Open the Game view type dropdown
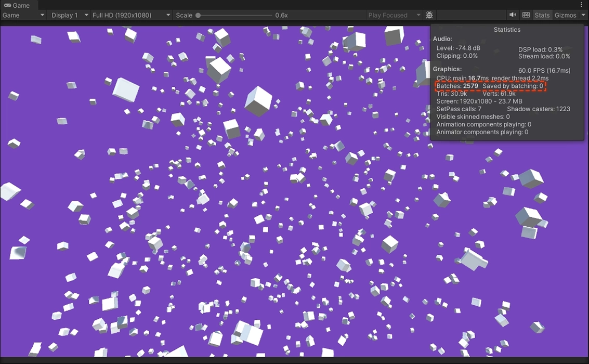The height and width of the screenshot is (364, 589). coord(23,15)
